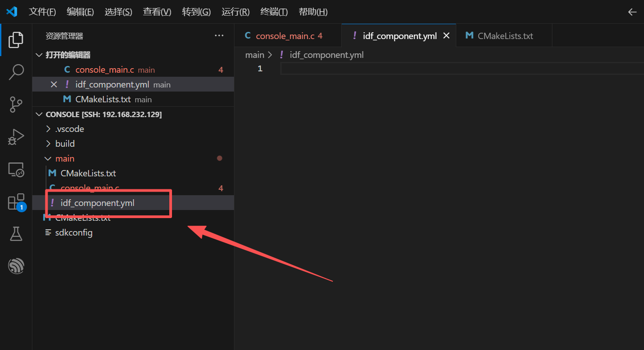Go back with the arrow in title bar

pyautogui.click(x=632, y=12)
